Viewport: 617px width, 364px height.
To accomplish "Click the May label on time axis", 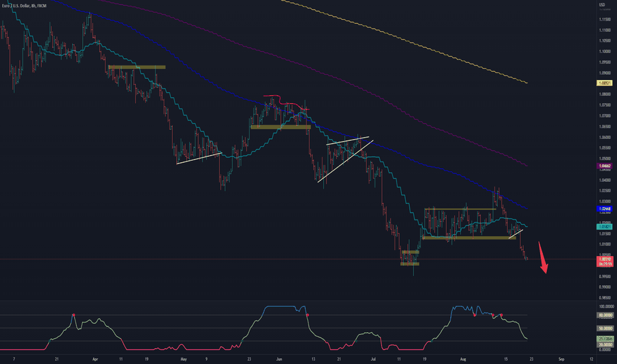I will [183, 359].
